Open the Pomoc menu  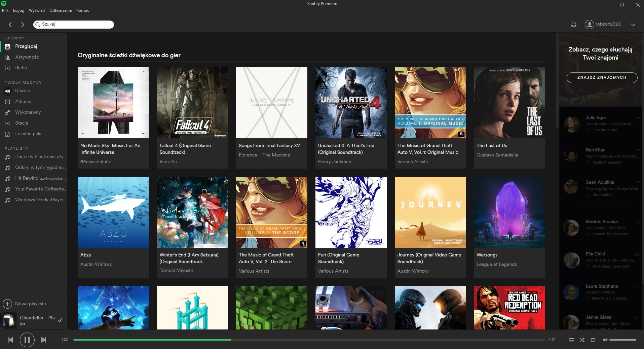82,10
